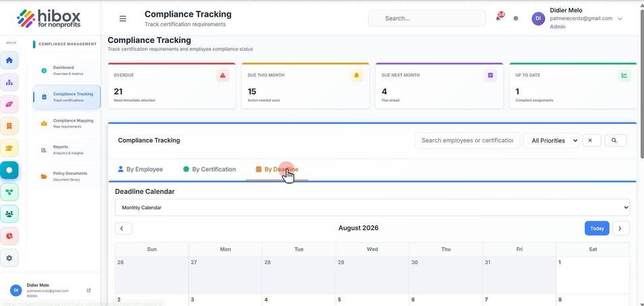Viewport: 644px width, 306px height.
Task: Expand the user account chevron in header
Action: point(620,18)
